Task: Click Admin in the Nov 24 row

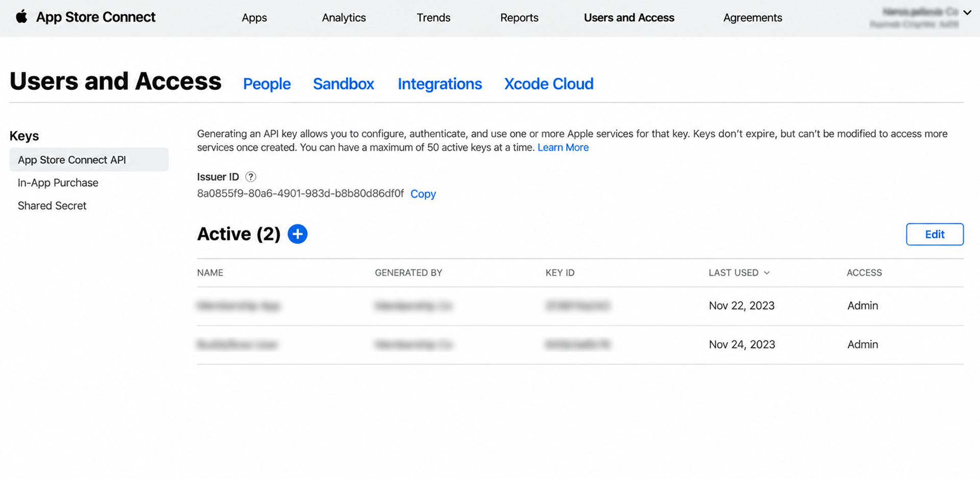Action: pyautogui.click(x=863, y=344)
